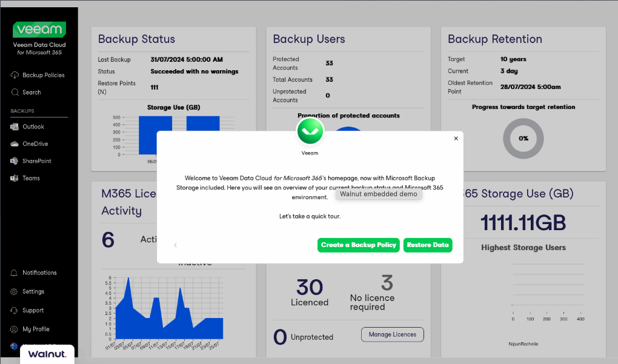Click the Restore Data button
This screenshot has width=618, height=364.
[x=428, y=245]
